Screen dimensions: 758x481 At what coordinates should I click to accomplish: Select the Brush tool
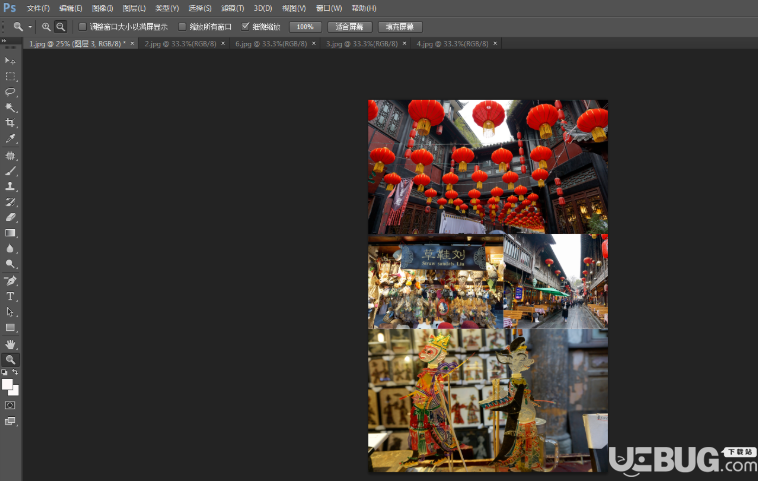coord(10,171)
